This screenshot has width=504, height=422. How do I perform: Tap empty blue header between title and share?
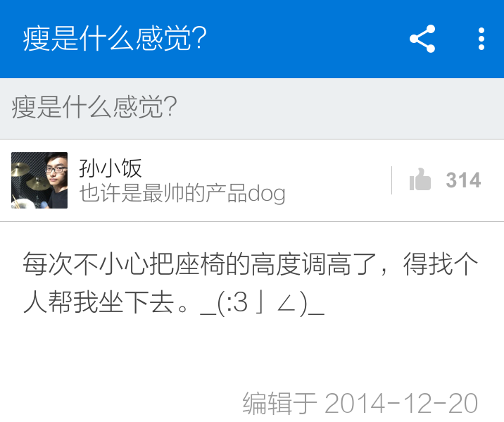click(x=307, y=39)
